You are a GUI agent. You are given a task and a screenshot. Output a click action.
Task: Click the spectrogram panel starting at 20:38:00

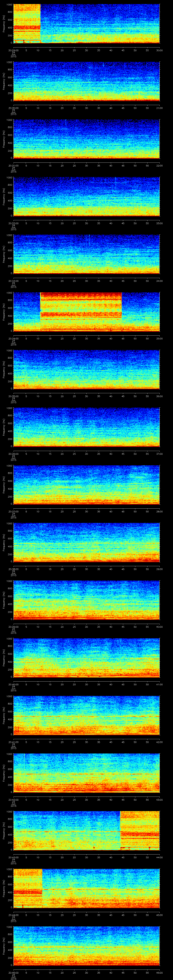tap(87, 543)
